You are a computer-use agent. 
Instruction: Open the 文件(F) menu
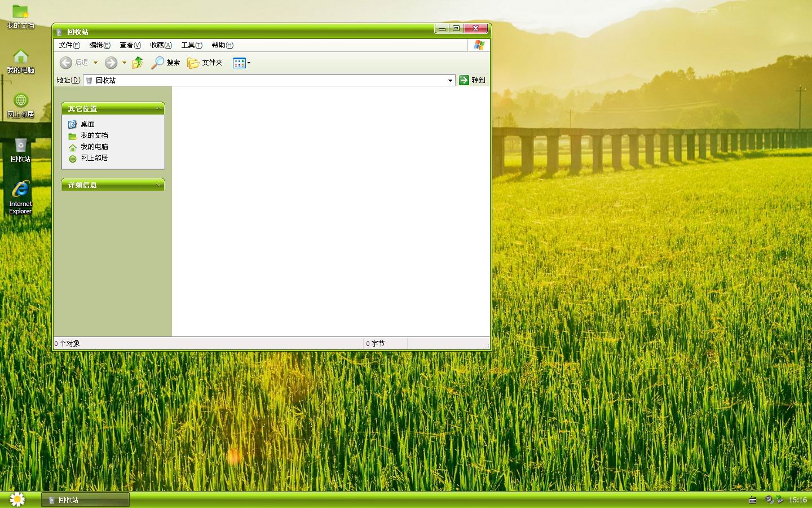point(69,45)
